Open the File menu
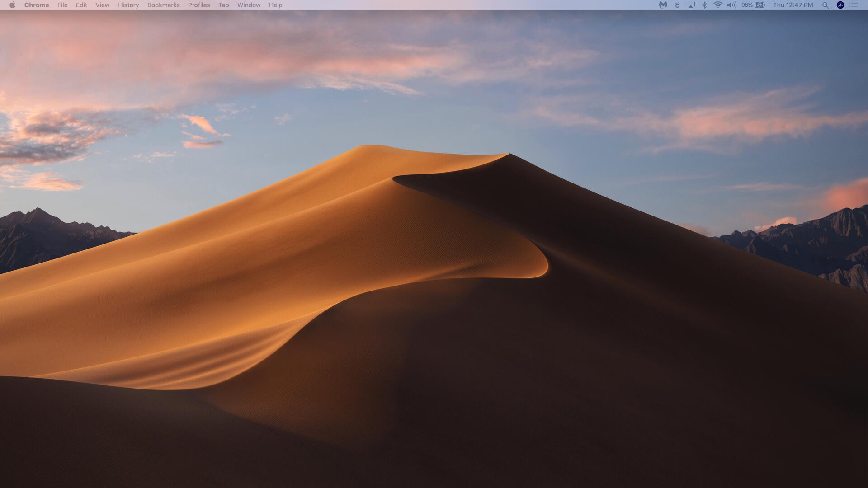This screenshot has height=488, width=868. 62,5
